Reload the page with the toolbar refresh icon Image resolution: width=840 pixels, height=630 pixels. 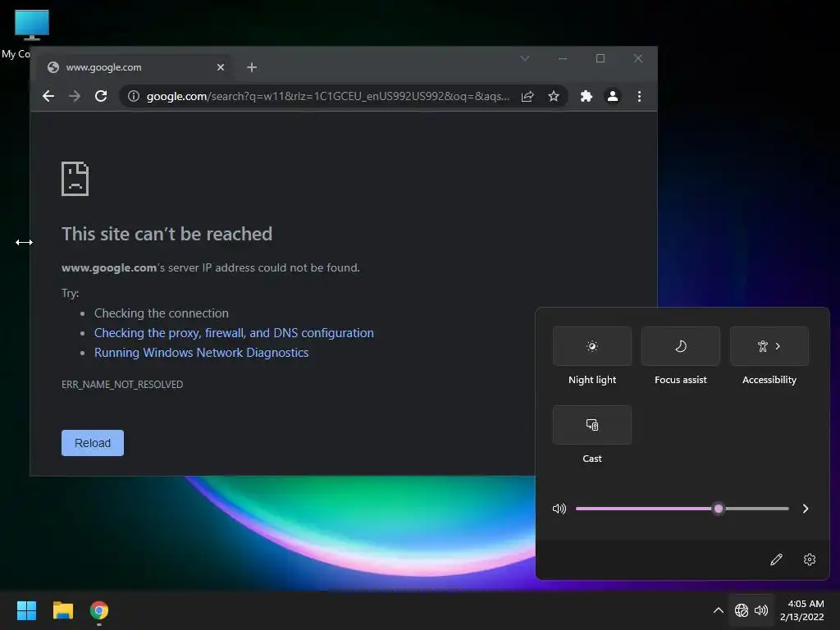pyautogui.click(x=101, y=96)
